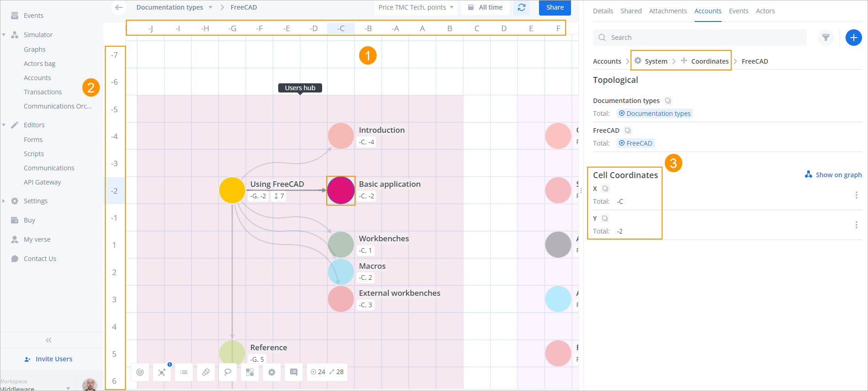Go to Accounts breadcrumb in panel
Screen dimensions: 868x391
point(607,61)
